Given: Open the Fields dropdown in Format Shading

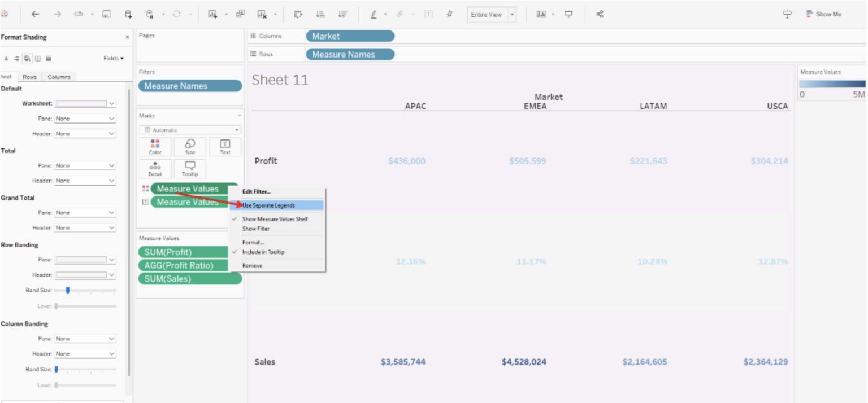Looking at the screenshot, I should point(113,58).
